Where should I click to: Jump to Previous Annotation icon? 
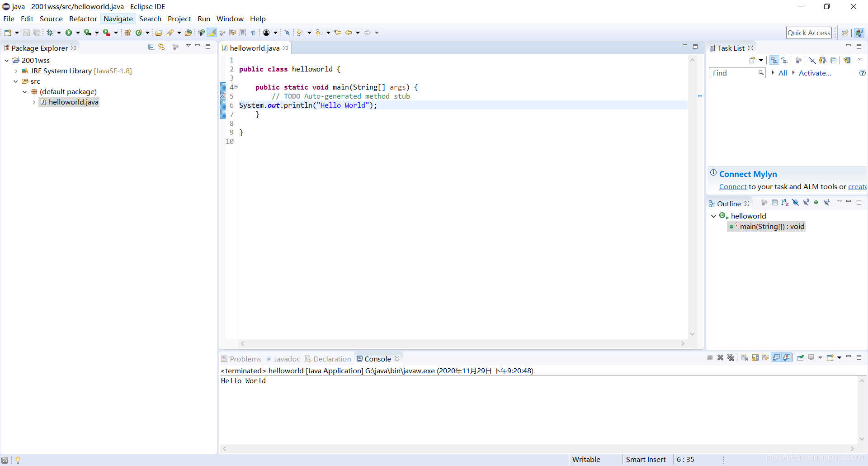pos(319,33)
